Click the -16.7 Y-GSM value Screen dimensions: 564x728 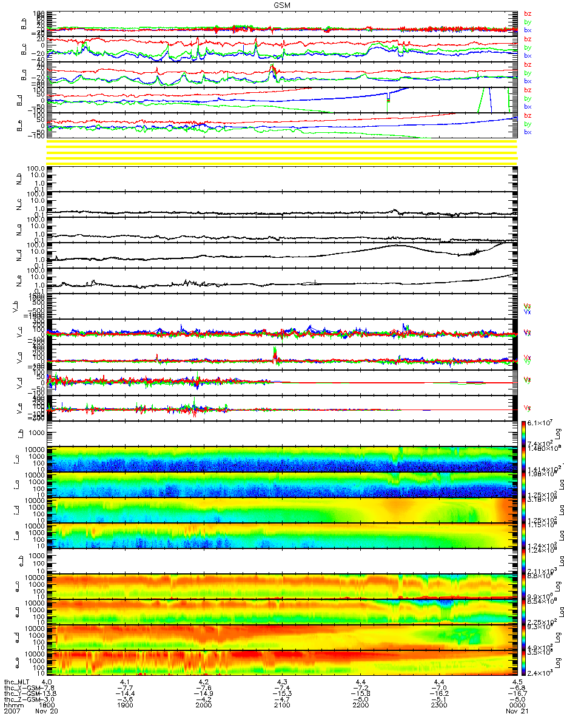coord(517,695)
